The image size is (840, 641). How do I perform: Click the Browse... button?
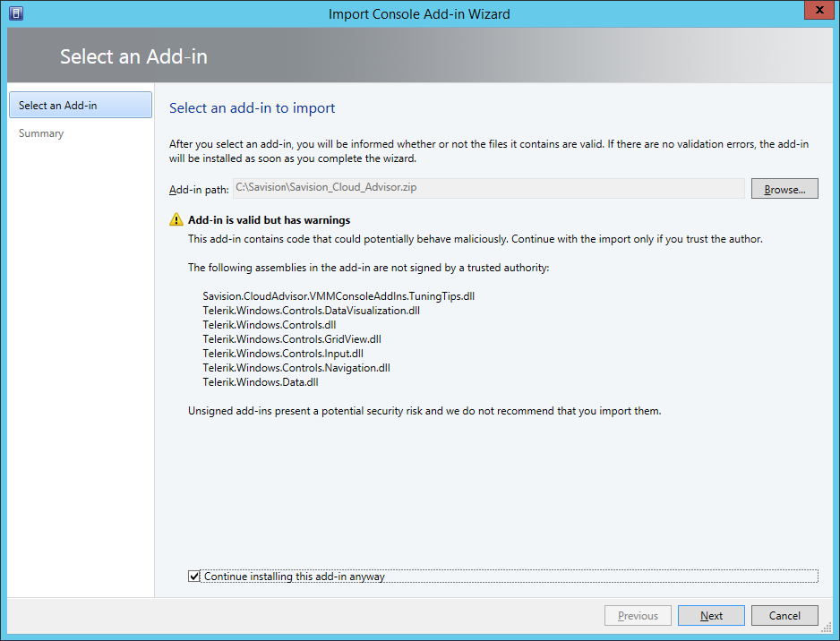784,189
